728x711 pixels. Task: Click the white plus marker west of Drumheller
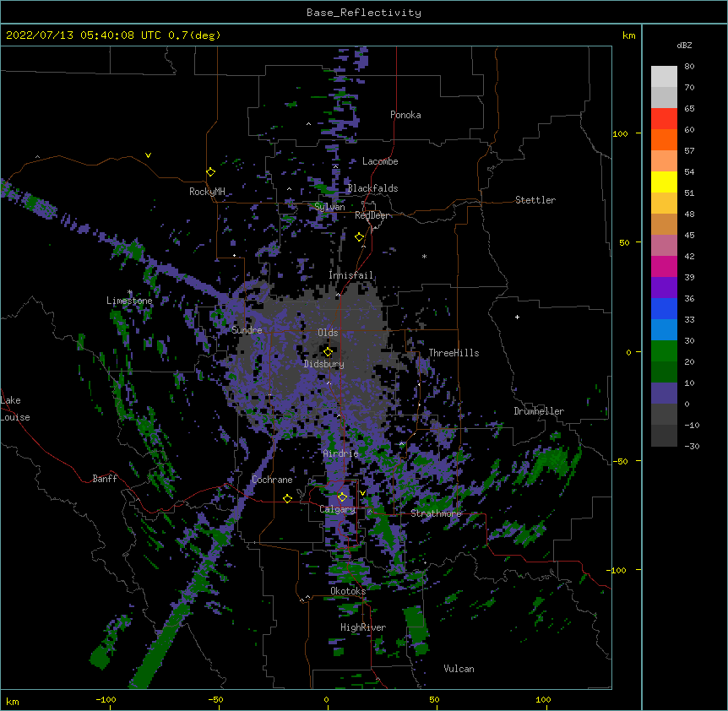click(517, 317)
